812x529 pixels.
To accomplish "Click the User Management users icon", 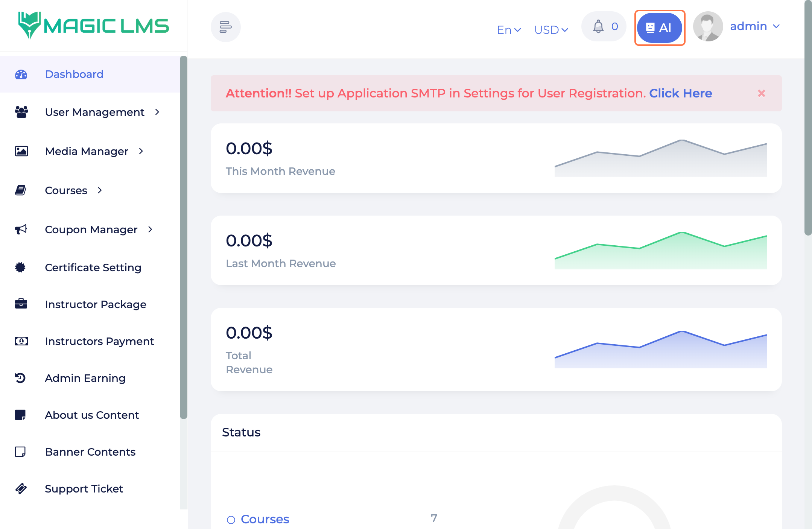I will point(21,112).
